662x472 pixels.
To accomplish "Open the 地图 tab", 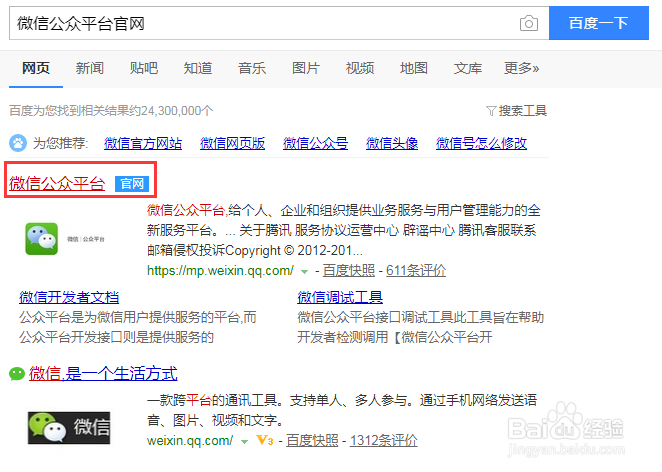I will [x=414, y=68].
